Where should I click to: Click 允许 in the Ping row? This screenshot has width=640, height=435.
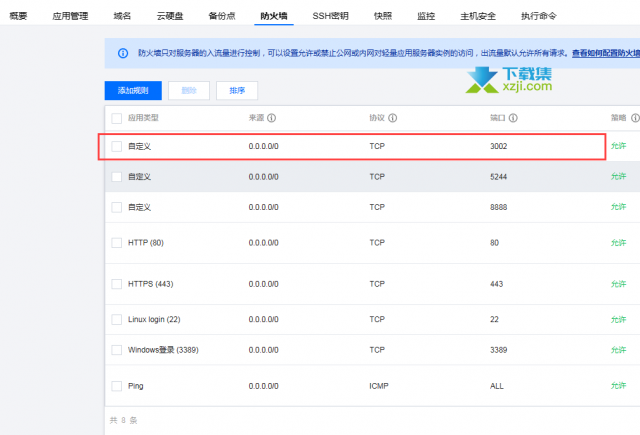coord(618,386)
